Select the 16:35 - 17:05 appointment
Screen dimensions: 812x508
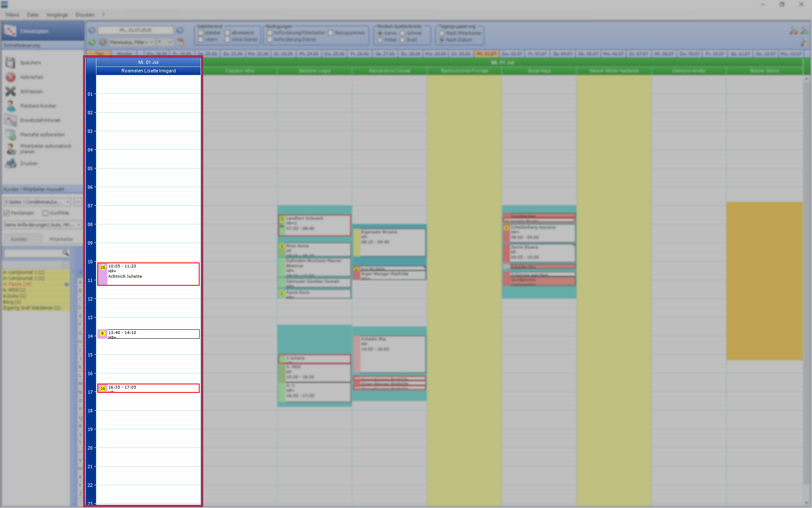pos(148,388)
